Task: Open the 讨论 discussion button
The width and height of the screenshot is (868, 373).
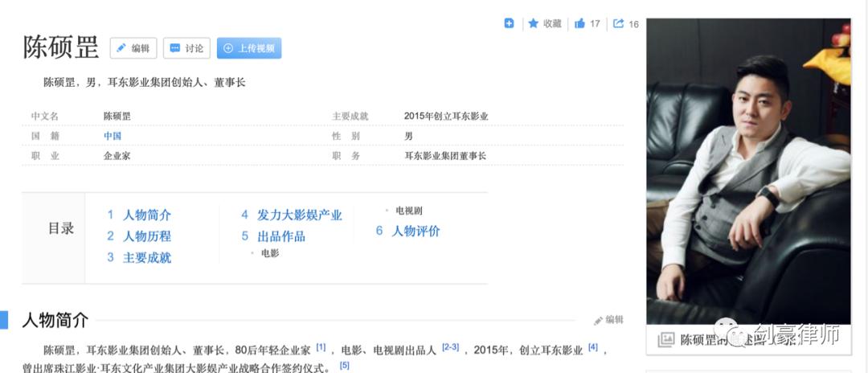Action: [x=186, y=48]
